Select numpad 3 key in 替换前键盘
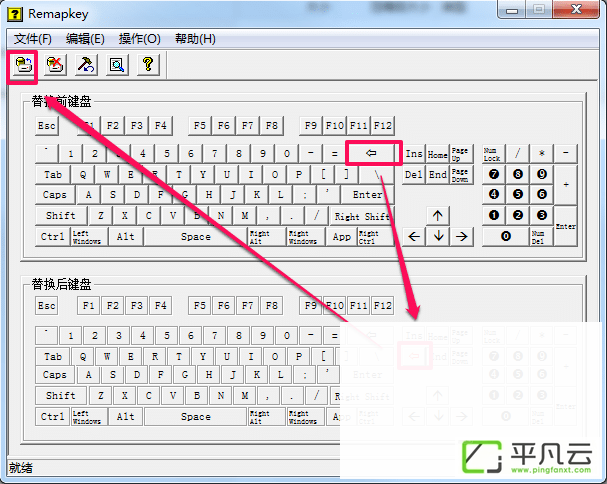Viewport: 607px width, 484px height. click(542, 215)
